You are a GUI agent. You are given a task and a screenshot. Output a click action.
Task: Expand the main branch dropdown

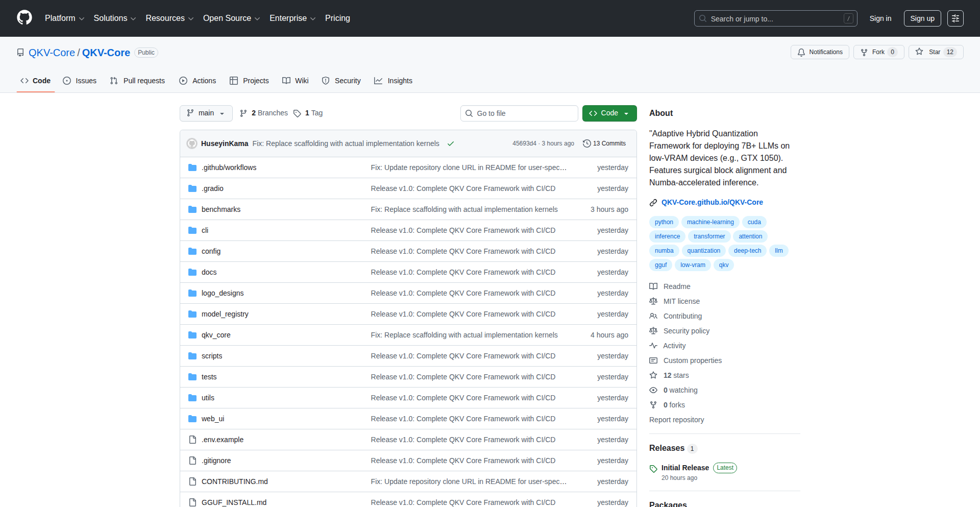click(x=206, y=113)
